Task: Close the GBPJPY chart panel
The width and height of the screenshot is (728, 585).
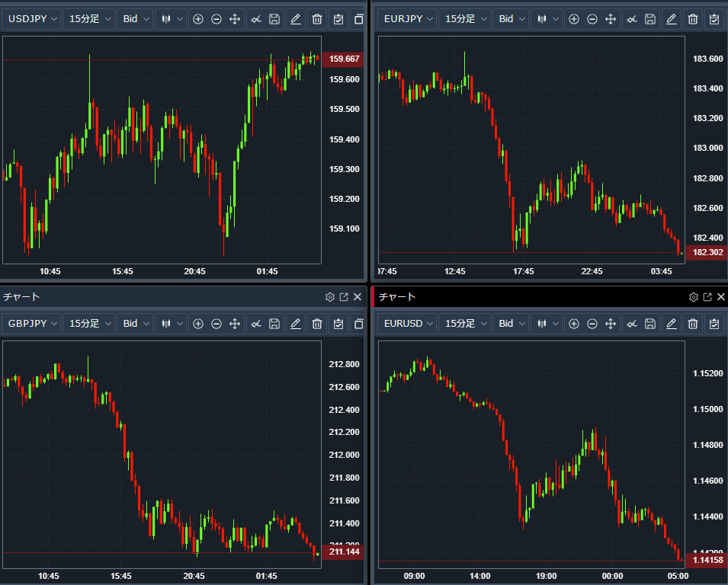Action: coord(358,297)
